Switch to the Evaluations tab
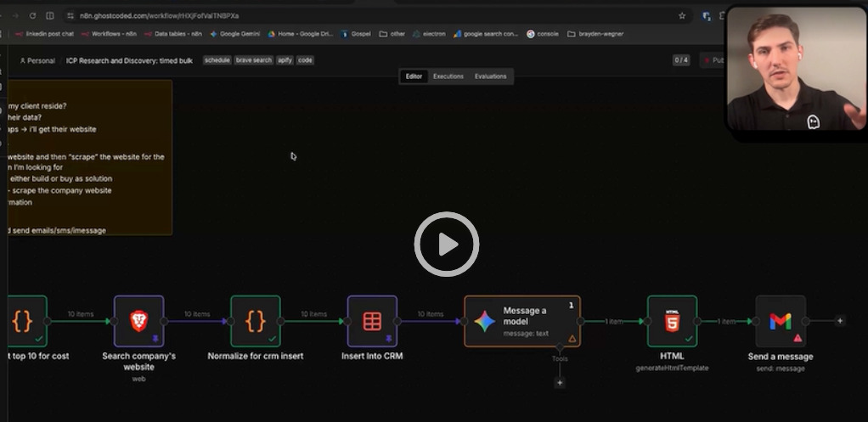This screenshot has width=868, height=422. point(490,76)
